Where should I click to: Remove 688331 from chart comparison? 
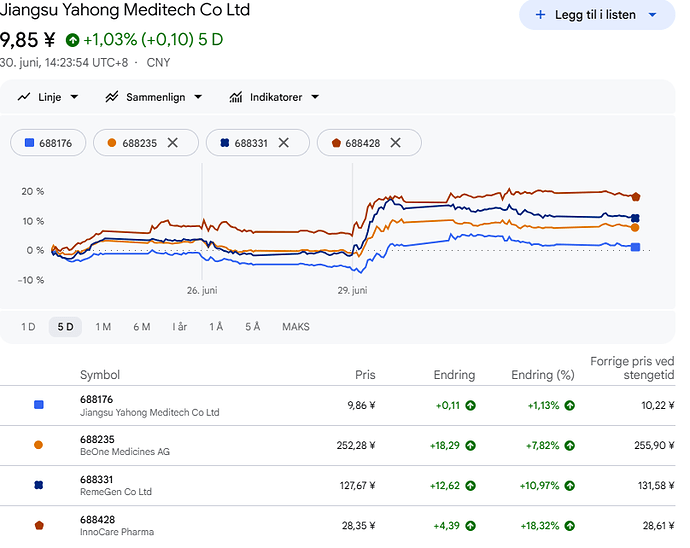[x=284, y=143]
